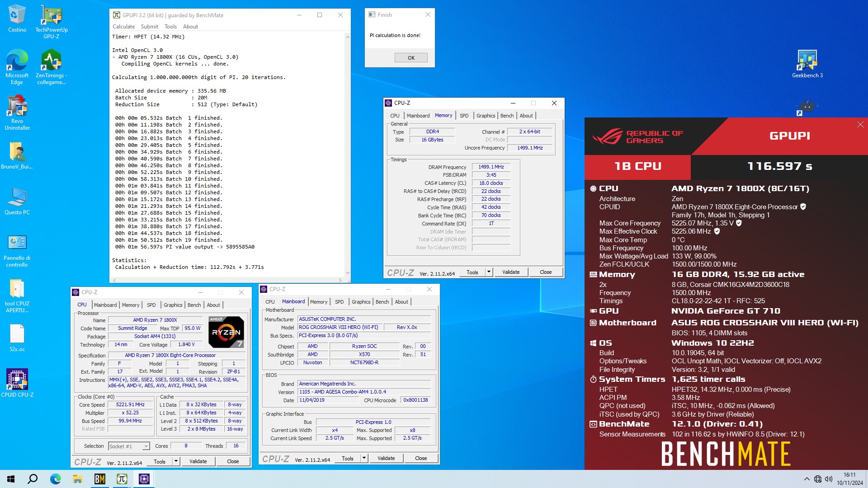Click the Ryzen 7 logo in CPU-Z

(226, 332)
